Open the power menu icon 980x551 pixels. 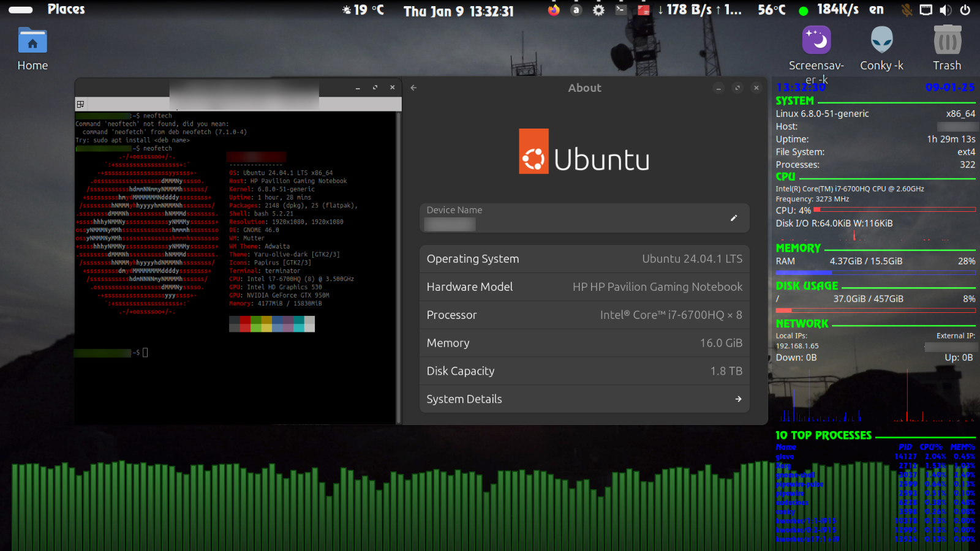coord(965,10)
